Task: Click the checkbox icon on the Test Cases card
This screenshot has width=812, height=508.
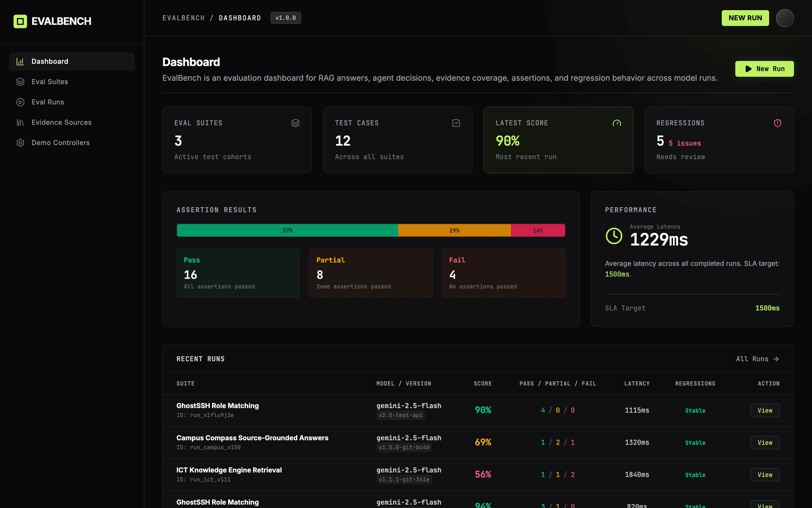Action: (x=456, y=123)
